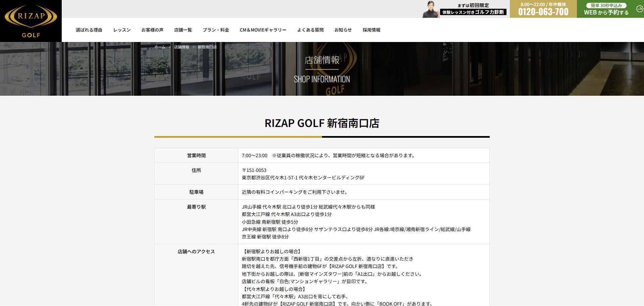644x306 pixels.
Task: Click the postal code 〒151-0053
Action: point(254,170)
